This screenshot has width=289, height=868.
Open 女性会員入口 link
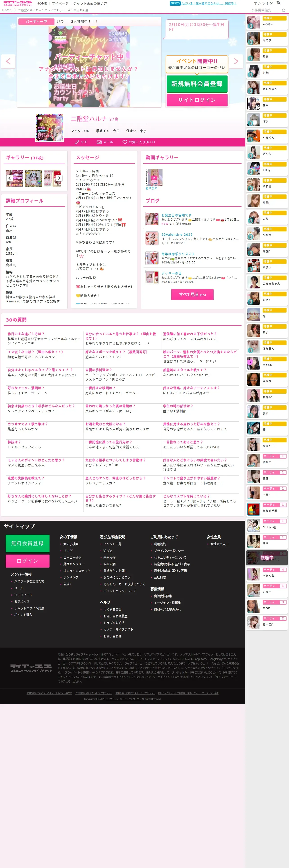pos(219,544)
